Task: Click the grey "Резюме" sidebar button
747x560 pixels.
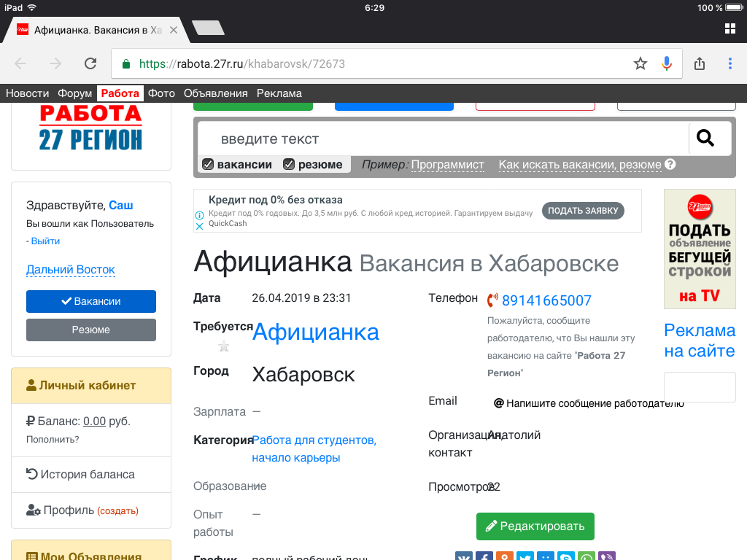Action: [x=91, y=330]
